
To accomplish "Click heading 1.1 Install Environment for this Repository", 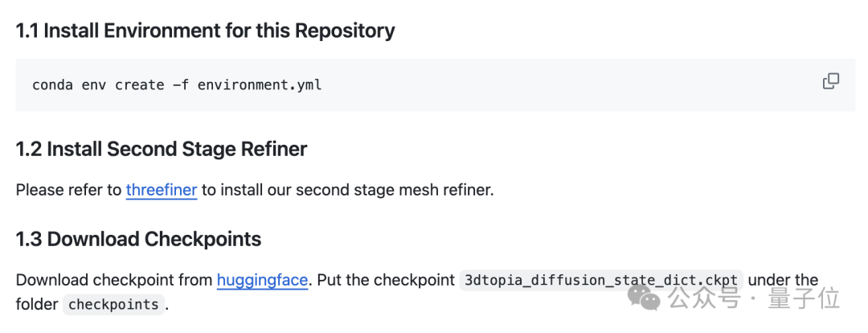I will [205, 31].
